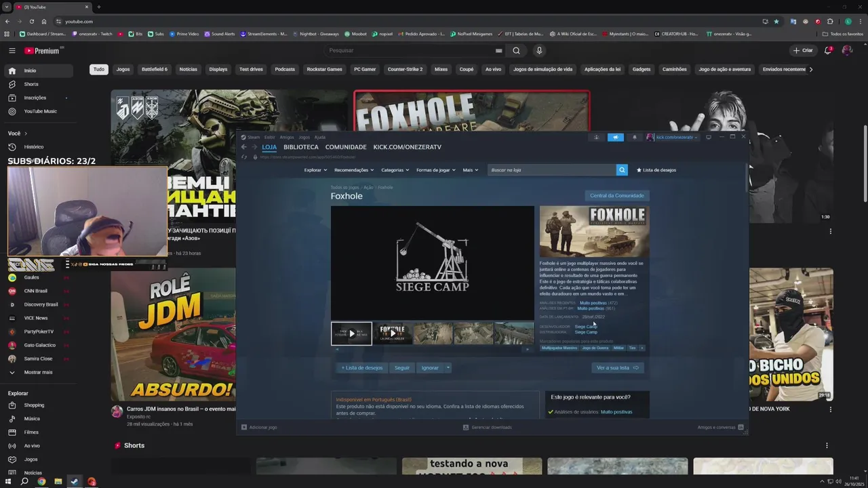Select Rockstar Games filter chip
Viewport: 868px width, 488px height.
coord(324,69)
